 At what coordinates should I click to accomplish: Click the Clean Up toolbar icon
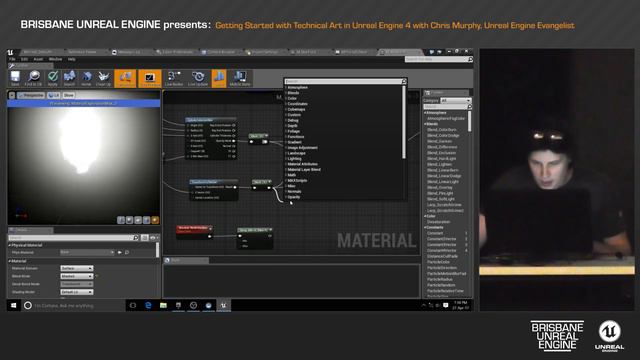(x=103, y=78)
